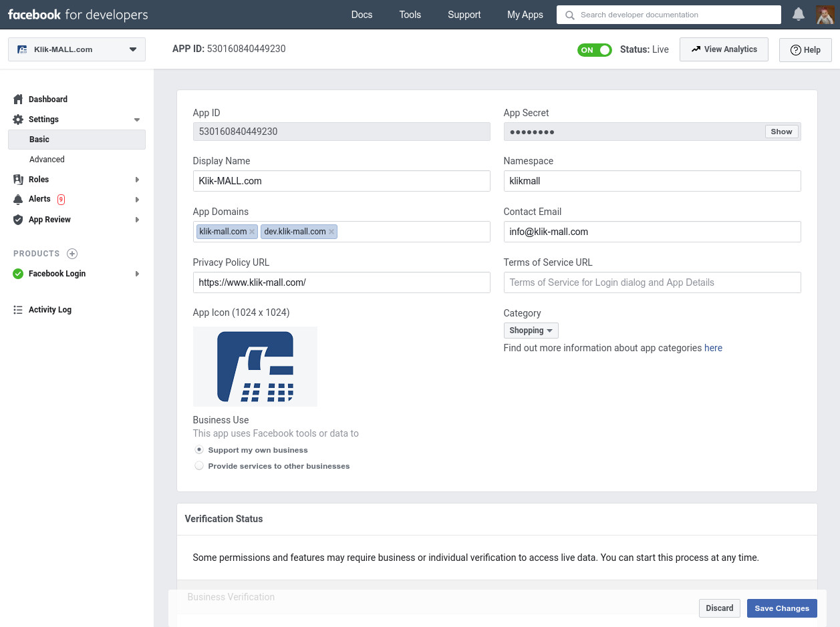Viewport: 840px width, 627px height.
Task: Click the plus icon next to PRODUCTS
Action: tap(72, 254)
